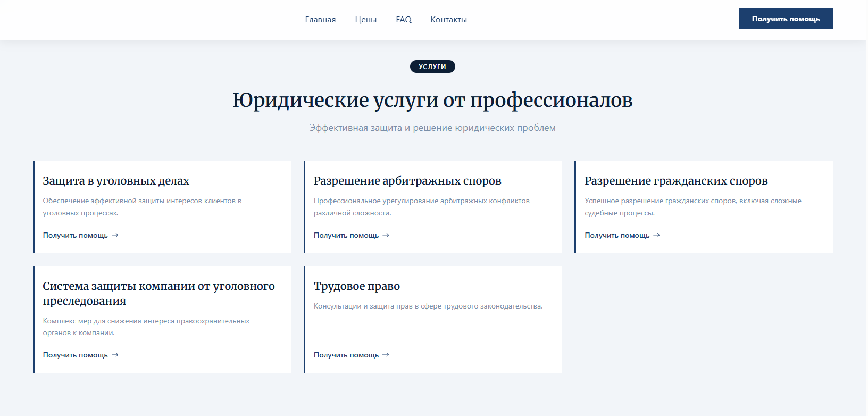Click the Юридические услуги от профессионалов heading
Viewport: 868px width, 416px height.
pyautogui.click(x=432, y=100)
